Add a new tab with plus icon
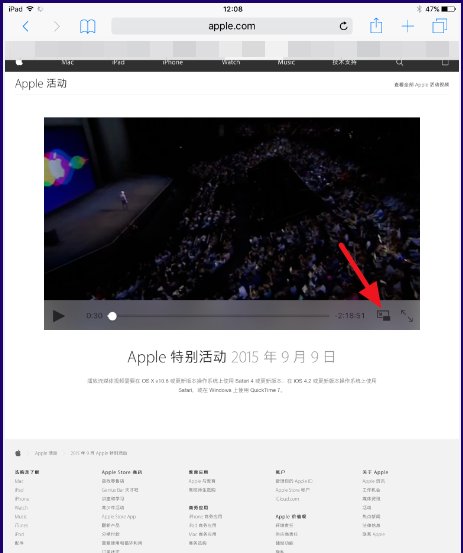463x553 pixels. (x=408, y=26)
